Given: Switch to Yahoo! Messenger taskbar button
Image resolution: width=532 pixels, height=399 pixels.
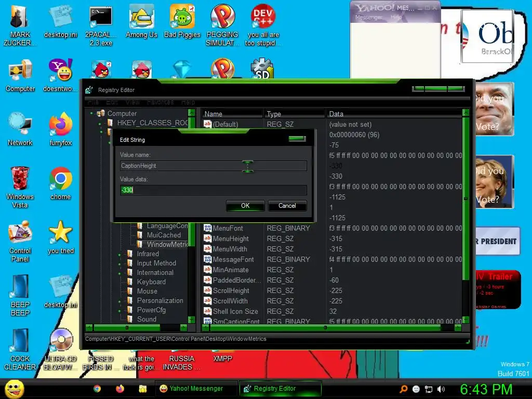Looking at the screenshot, I should click(196, 389).
